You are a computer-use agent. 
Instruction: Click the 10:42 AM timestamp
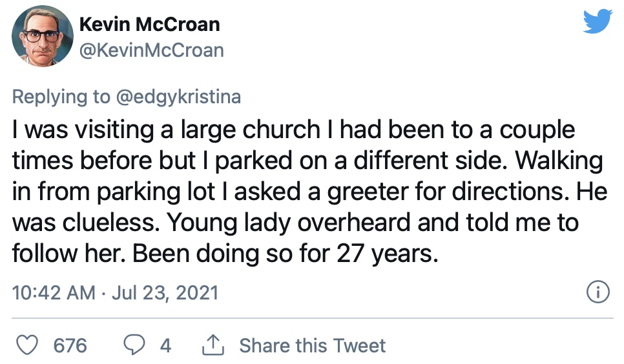click(x=54, y=293)
